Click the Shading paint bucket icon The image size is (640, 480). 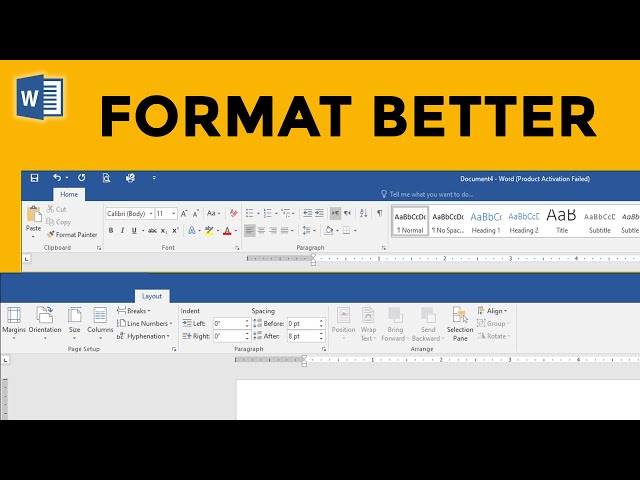tap(329, 231)
